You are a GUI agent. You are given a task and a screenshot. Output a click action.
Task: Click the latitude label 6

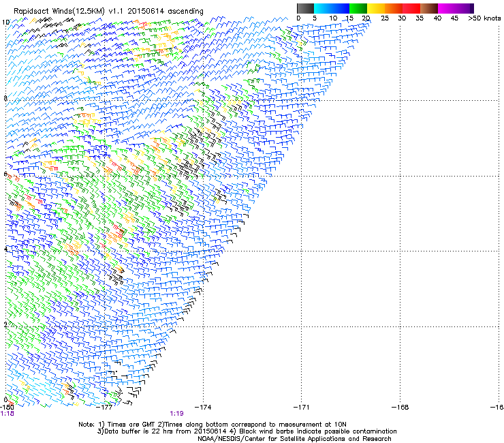5,174
